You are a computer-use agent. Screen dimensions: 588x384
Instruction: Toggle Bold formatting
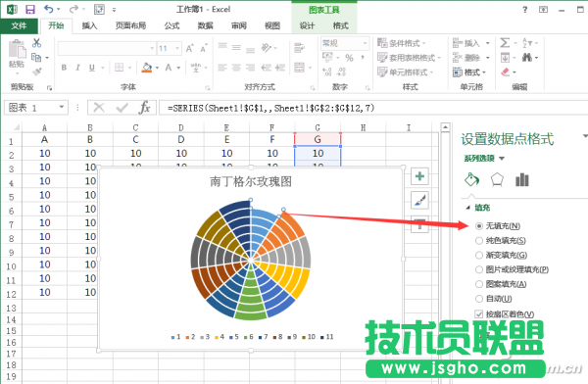64,68
